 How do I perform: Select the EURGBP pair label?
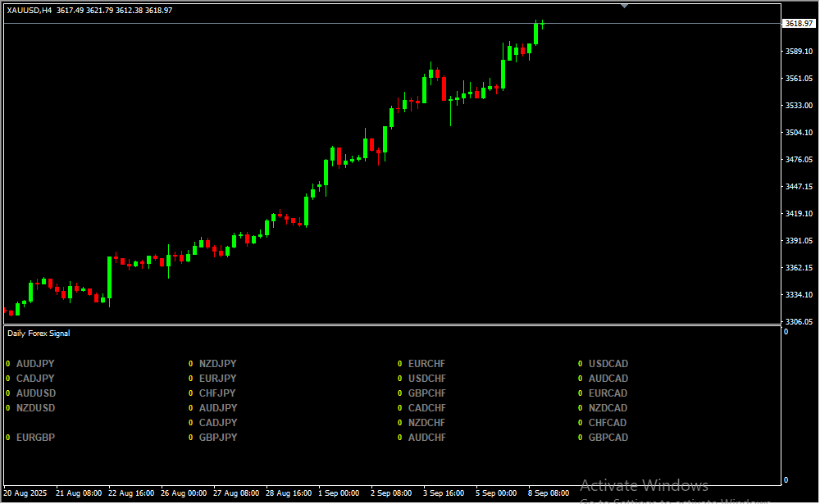pos(35,438)
